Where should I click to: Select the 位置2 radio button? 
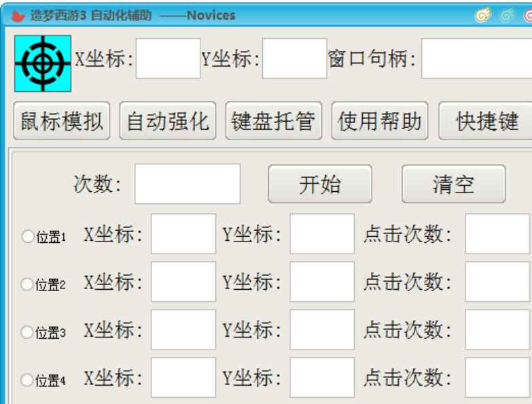pos(27,284)
